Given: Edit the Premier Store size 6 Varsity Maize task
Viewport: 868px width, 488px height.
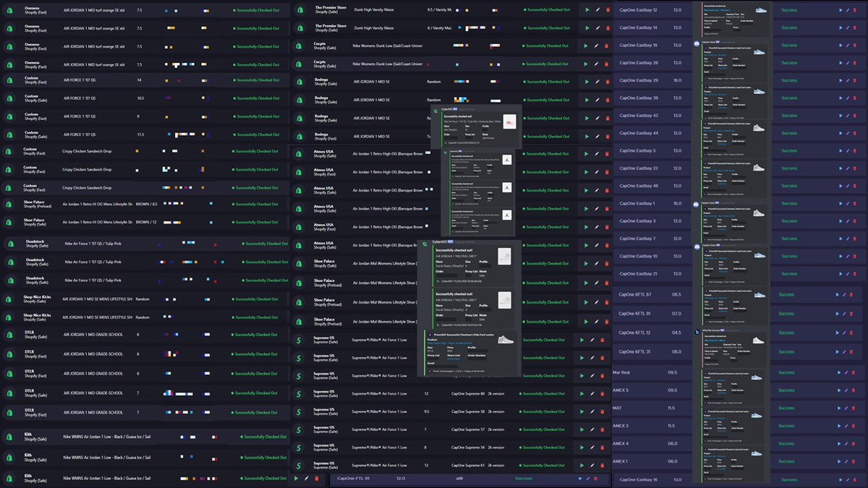Looking at the screenshot, I should pos(597,28).
